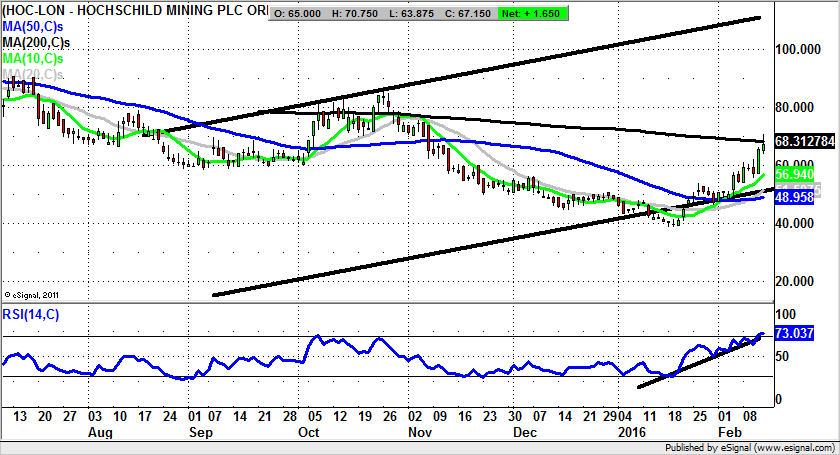Image resolution: width=840 pixels, height=455 pixels.
Task: Select the grey MA(20,C)s indicator label
Action: [x=33, y=74]
